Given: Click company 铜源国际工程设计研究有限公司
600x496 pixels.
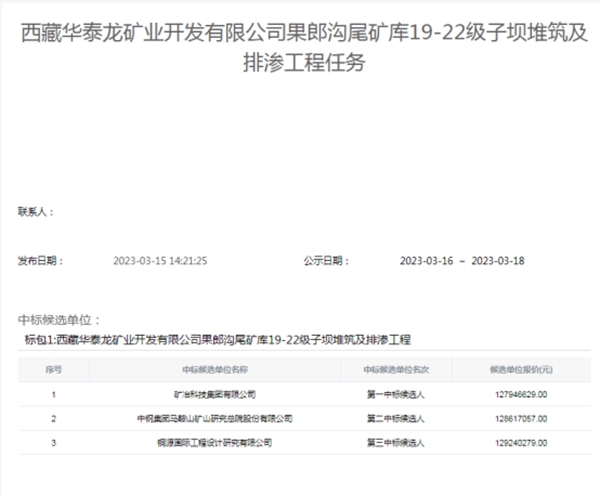Looking at the screenshot, I should click(x=215, y=443).
